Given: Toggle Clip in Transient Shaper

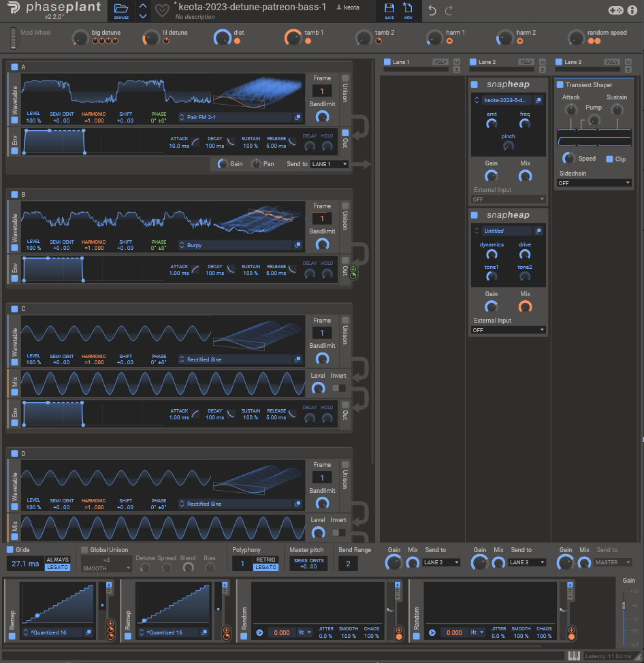Looking at the screenshot, I should click(x=609, y=159).
